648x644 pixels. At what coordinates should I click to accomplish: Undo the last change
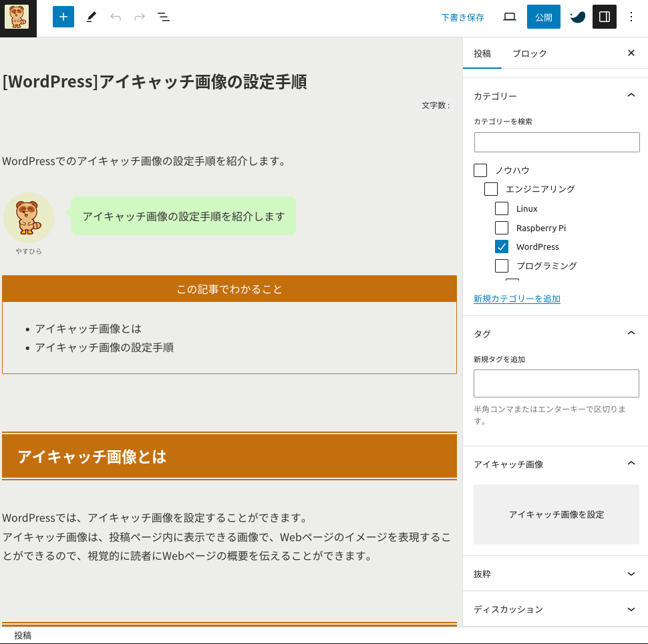[116, 17]
